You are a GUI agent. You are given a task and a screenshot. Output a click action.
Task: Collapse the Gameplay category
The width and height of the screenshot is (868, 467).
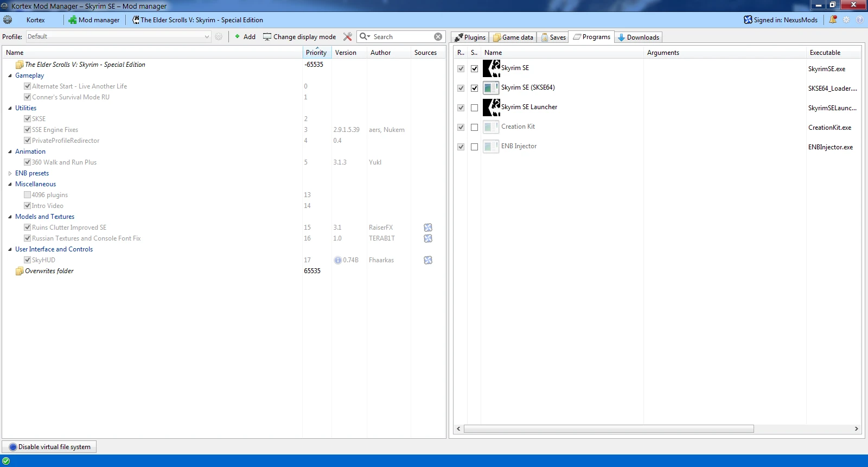(10, 75)
